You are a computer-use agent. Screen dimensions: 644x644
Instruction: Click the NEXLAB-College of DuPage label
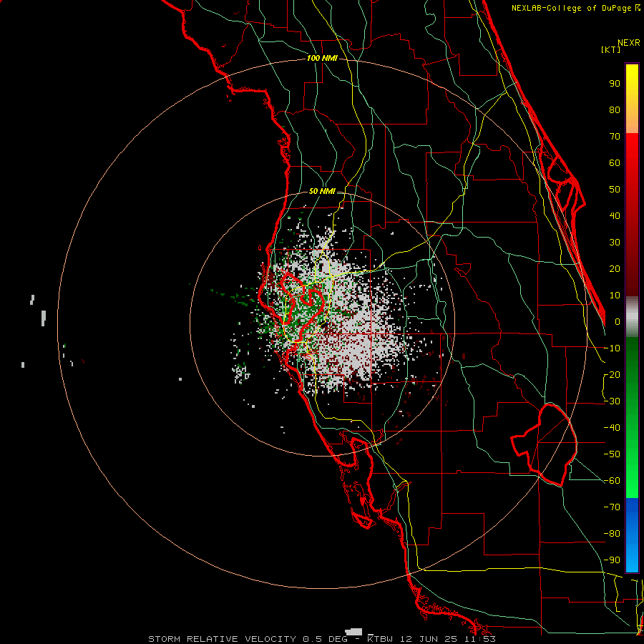(x=572, y=8)
